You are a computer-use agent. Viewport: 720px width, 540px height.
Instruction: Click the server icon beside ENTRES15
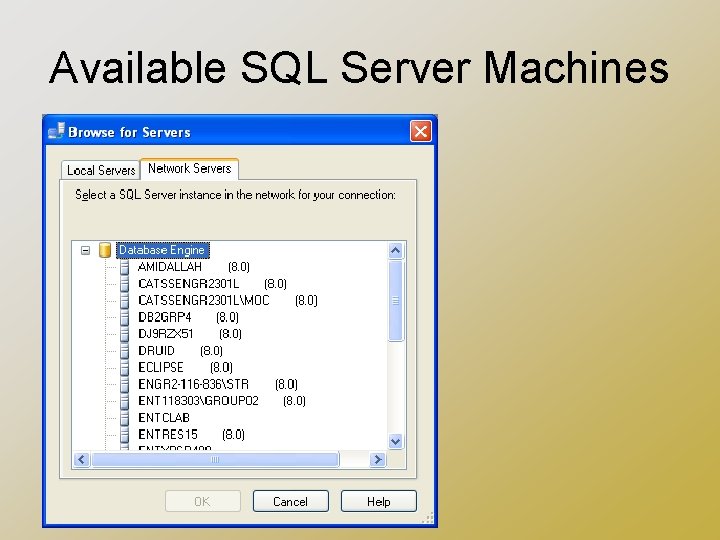pyautogui.click(x=124, y=434)
